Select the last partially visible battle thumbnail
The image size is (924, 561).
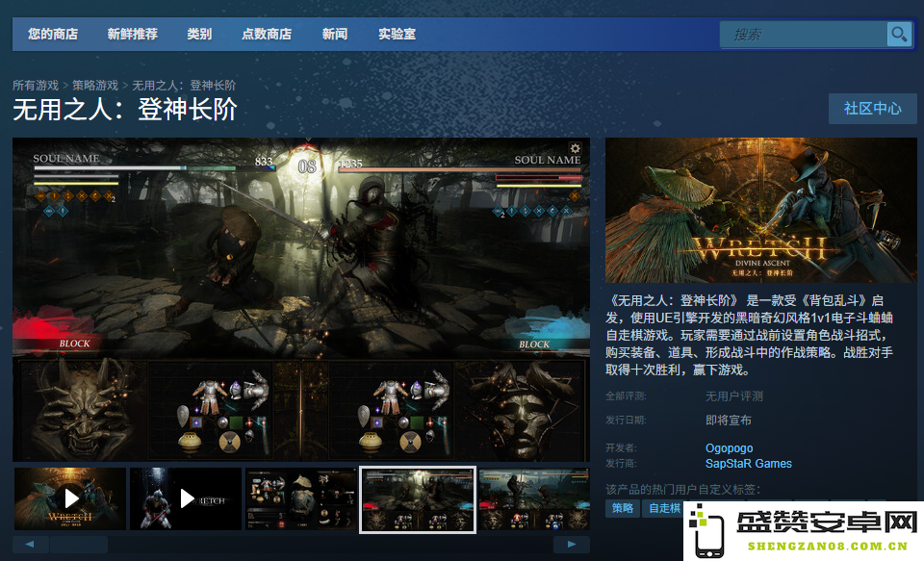click(x=534, y=499)
